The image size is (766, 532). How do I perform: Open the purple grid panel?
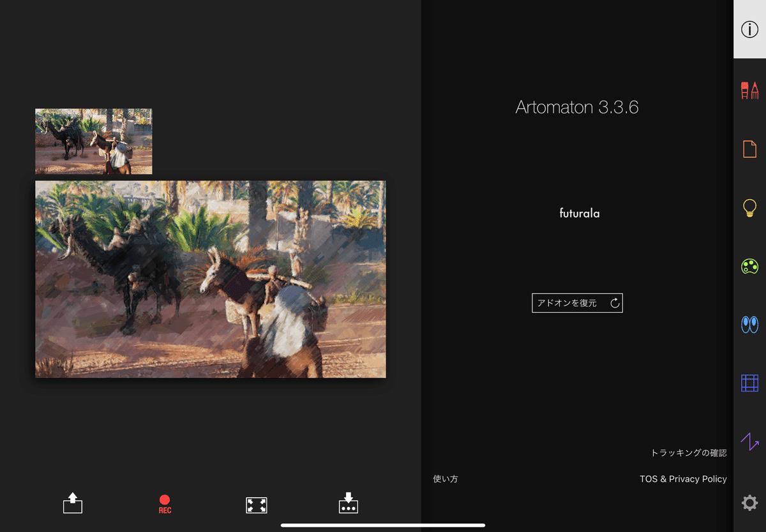point(749,383)
